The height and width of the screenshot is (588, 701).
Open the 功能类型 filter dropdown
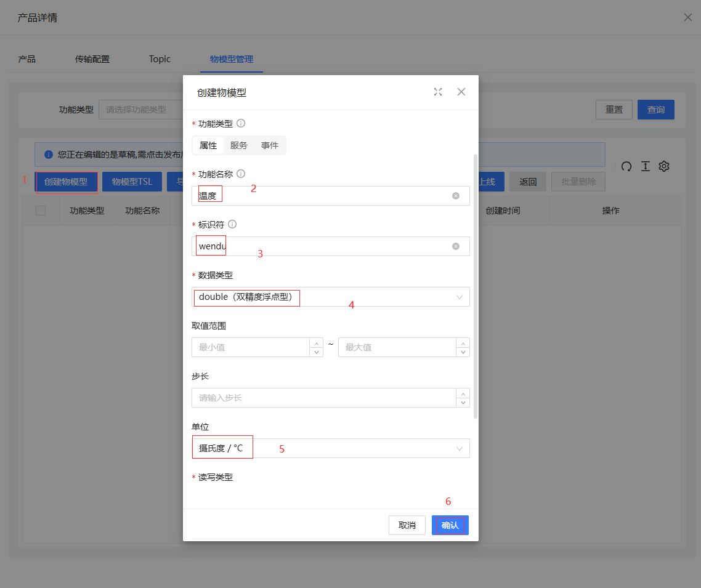pyautogui.click(x=142, y=110)
